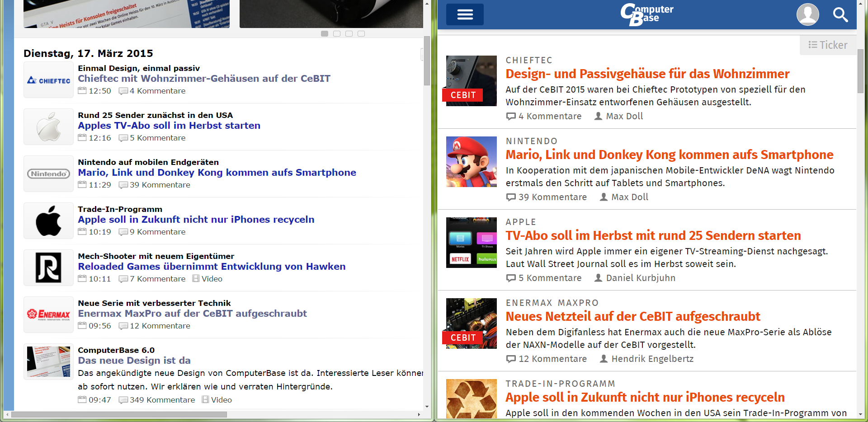Viewport: 868px width, 422px height.
Task: Click 'TRADE-IN-PROGRAMM' category label in right window
Action: point(561,384)
